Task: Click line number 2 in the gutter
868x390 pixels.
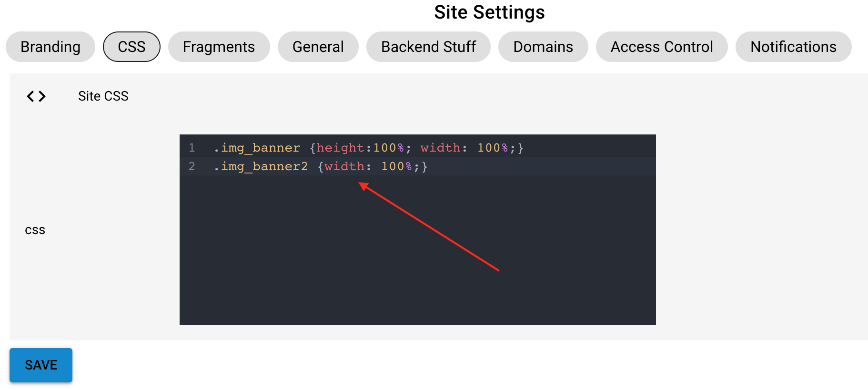Action: pyautogui.click(x=192, y=166)
